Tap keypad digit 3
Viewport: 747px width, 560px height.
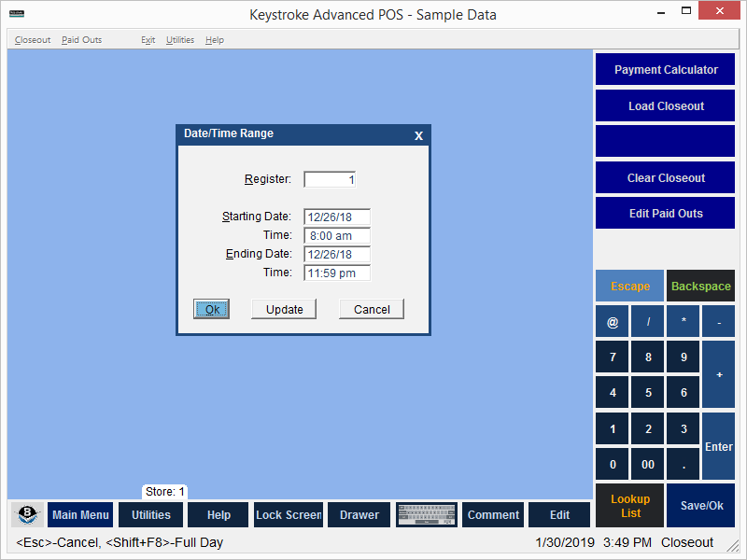tap(684, 428)
